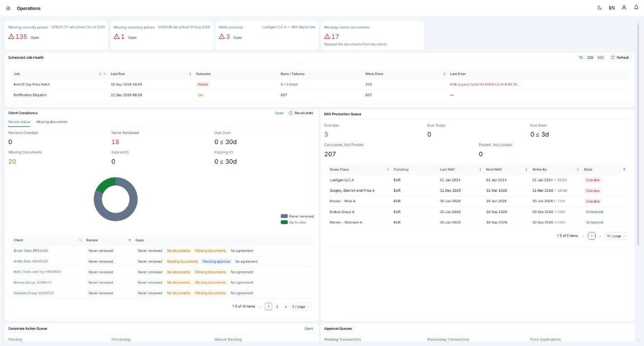Toggle the sidebar menu icon beside Operations
Screen dimensions: 644x346
coord(9,8)
